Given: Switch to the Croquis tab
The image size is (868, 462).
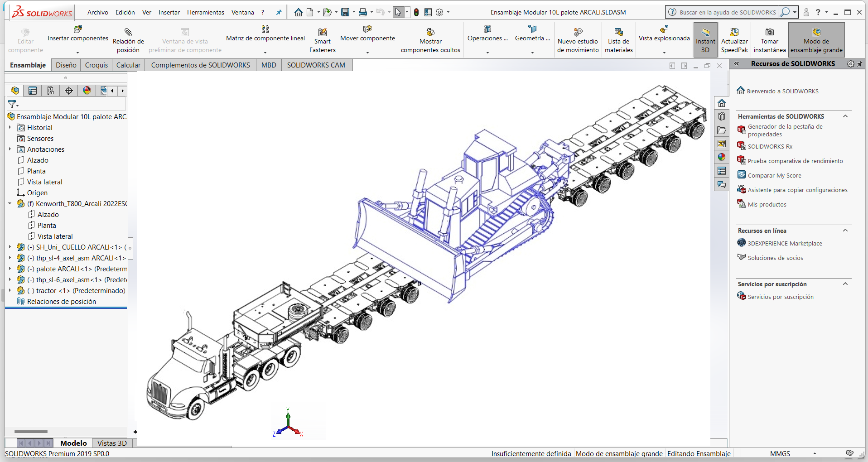Looking at the screenshot, I should pos(96,65).
